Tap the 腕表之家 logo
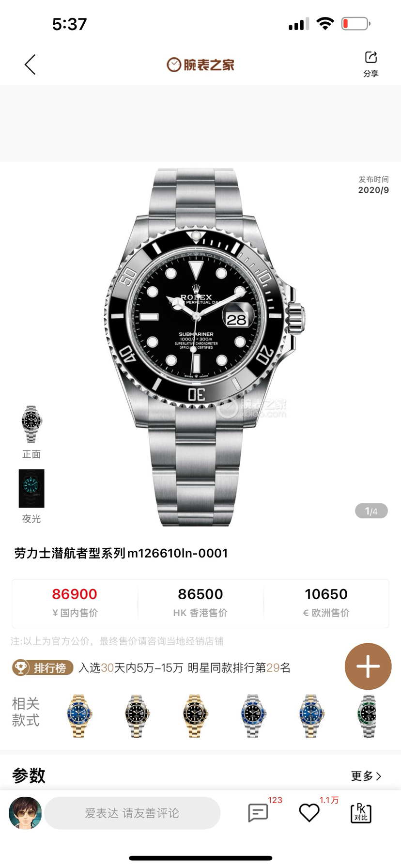 (200, 64)
